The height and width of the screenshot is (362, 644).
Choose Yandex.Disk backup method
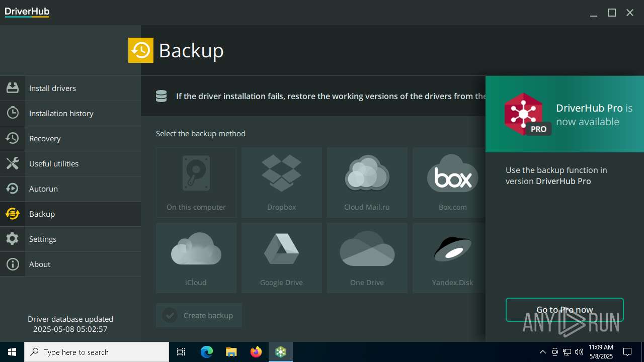(x=449, y=258)
